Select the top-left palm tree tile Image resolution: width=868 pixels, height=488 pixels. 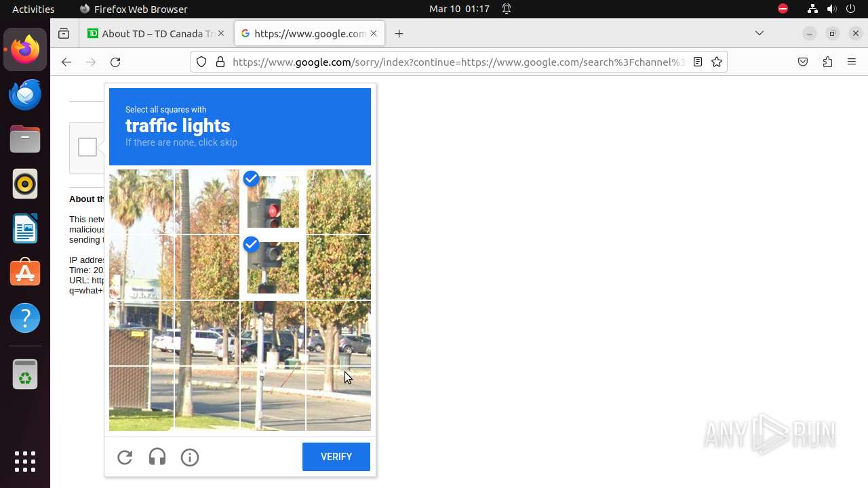[x=141, y=202]
